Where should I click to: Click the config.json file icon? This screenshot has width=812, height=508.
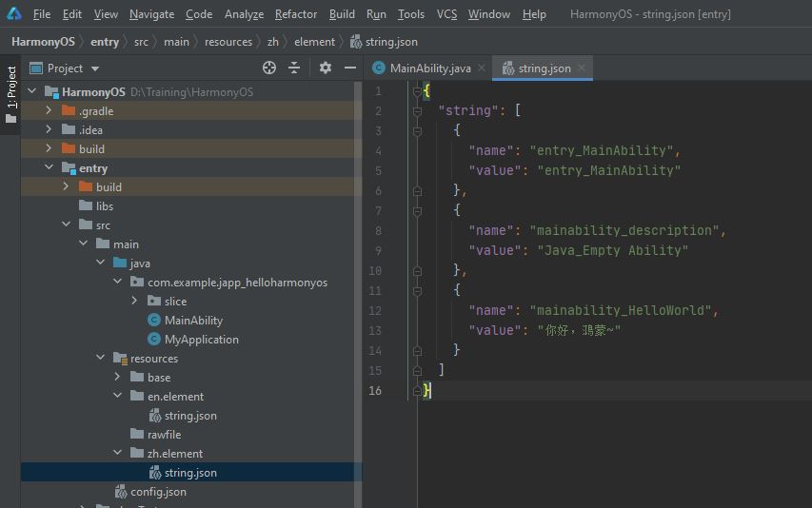[x=121, y=492]
